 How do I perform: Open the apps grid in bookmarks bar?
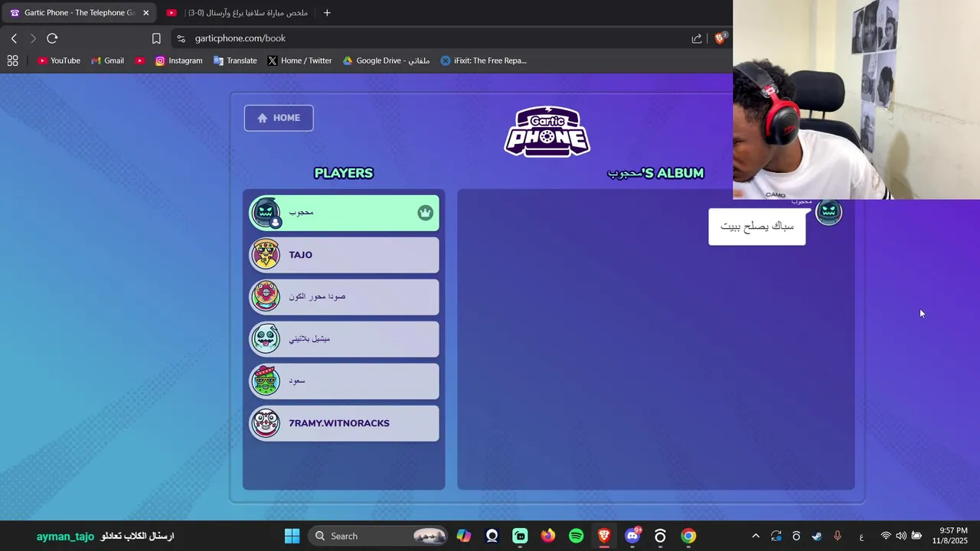pyautogui.click(x=12, y=60)
